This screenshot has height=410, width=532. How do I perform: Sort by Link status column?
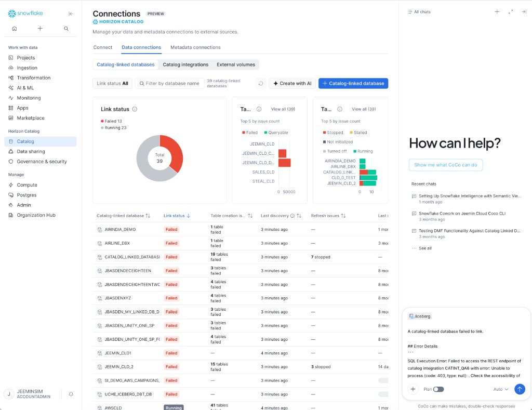[177, 216]
